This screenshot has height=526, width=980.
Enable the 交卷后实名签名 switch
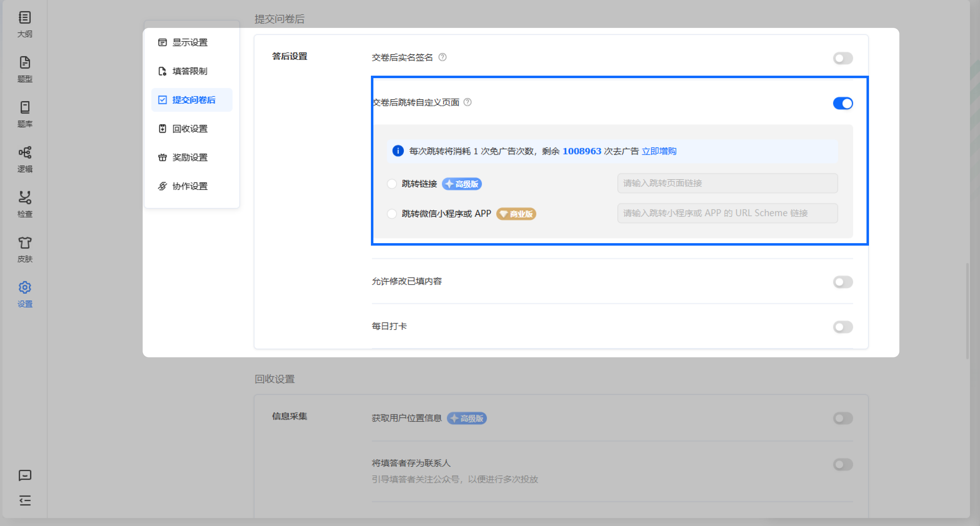pos(843,58)
